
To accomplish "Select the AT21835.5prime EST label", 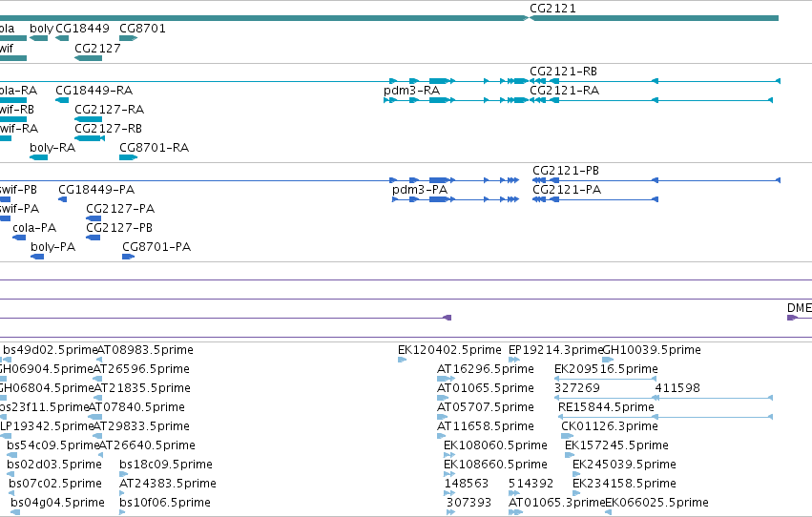I will pos(142,388).
